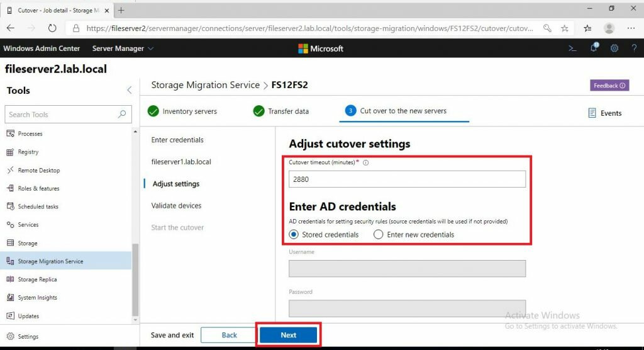Image resolution: width=644 pixels, height=350 pixels.
Task: Click the Search Tools input box
Action: tap(68, 115)
